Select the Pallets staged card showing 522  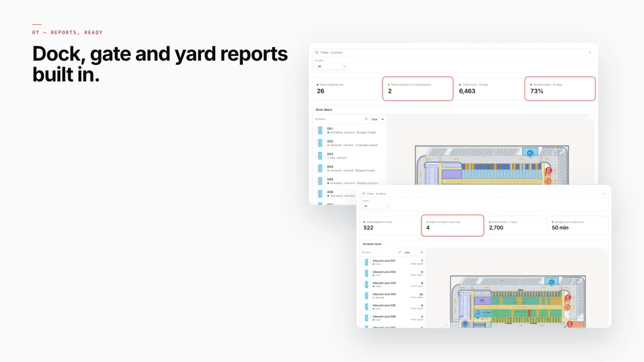(389, 226)
